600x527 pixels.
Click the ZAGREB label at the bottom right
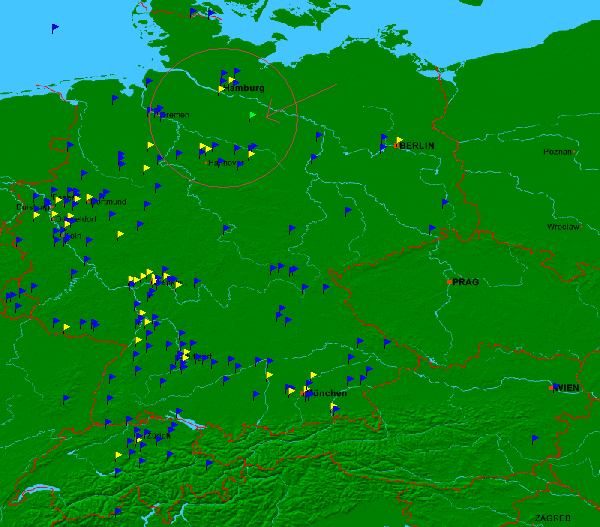[x=551, y=518]
